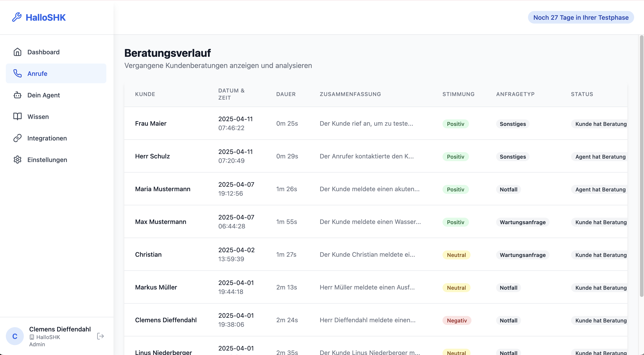This screenshot has width=644, height=355.
Task: Click the ZUSAMMENFASSUNG column header
Action: (x=350, y=94)
